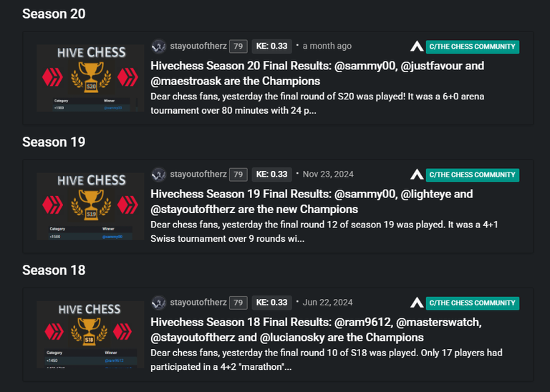Image resolution: width=550 pixels, height=392 pixels.
Task: Click the Nov 23, 2024 date link
Action: tap(328, 175)
